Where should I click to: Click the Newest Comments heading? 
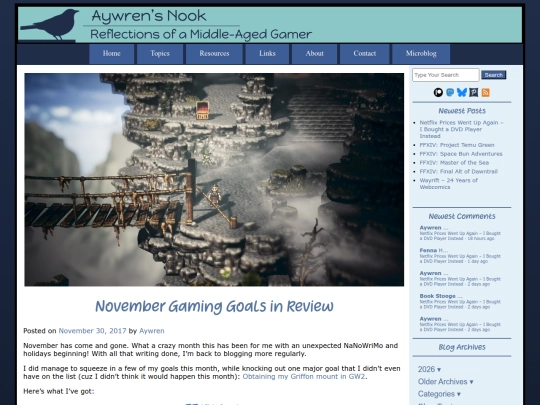[x=462, y=216]
